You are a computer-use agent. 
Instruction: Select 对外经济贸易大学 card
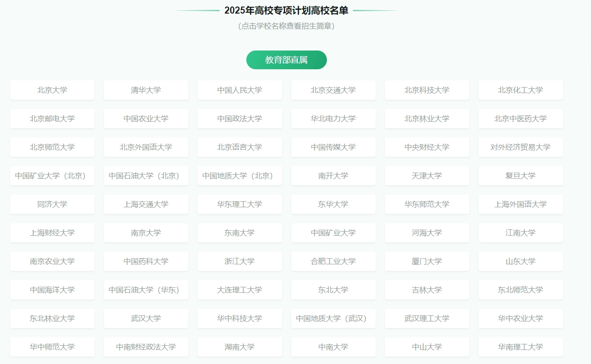pos(521,147)
